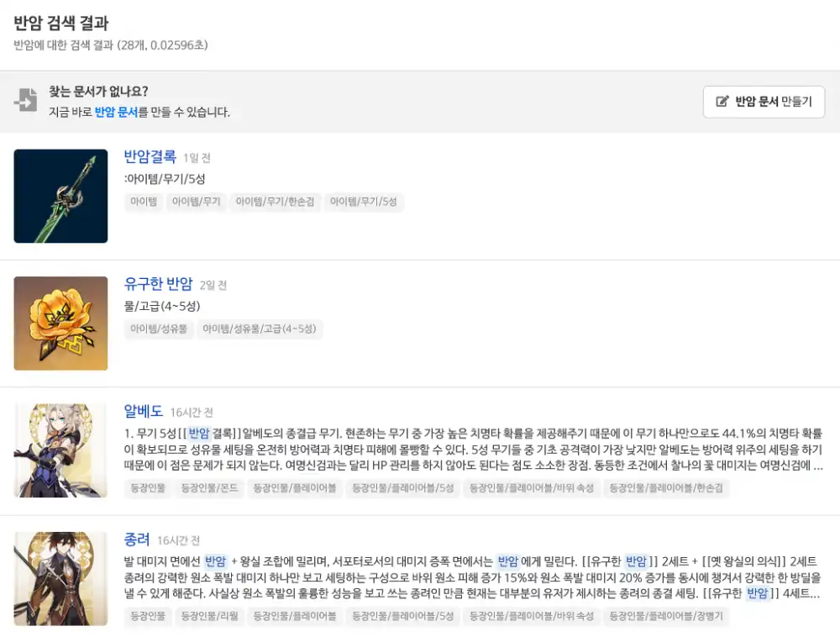Open the 종려 result title

136,539
